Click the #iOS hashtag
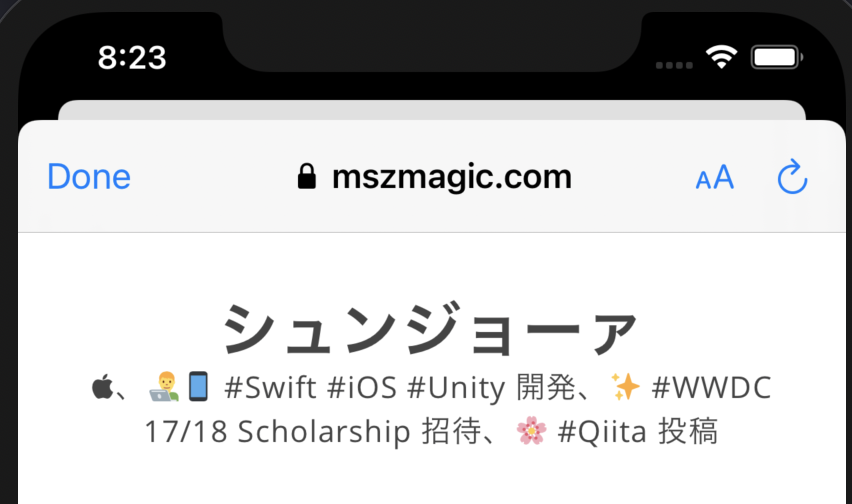This screenshot has height=504, width=852. 362,388
